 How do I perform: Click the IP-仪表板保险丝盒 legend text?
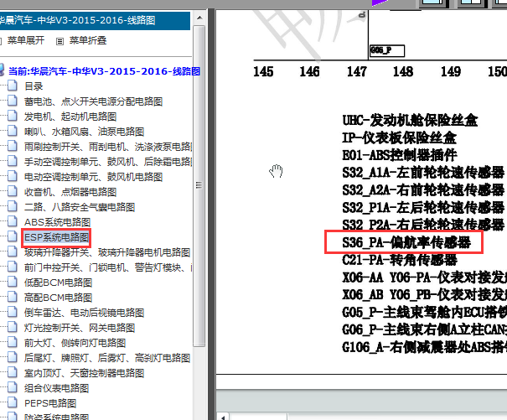click(400, 137)
